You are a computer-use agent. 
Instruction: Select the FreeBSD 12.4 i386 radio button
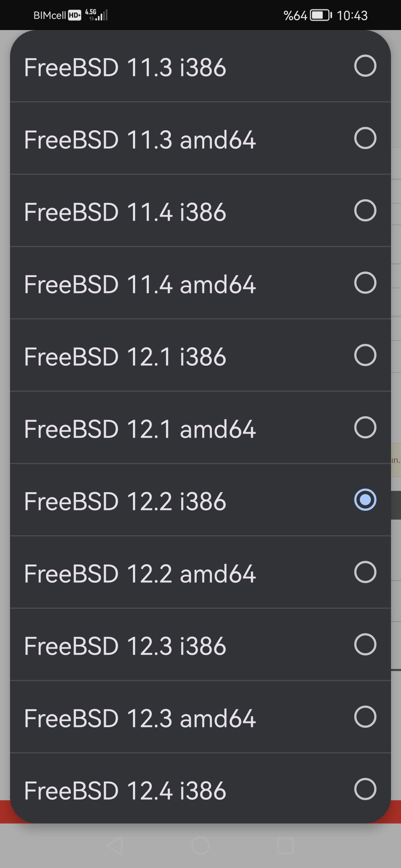(365, 789)
